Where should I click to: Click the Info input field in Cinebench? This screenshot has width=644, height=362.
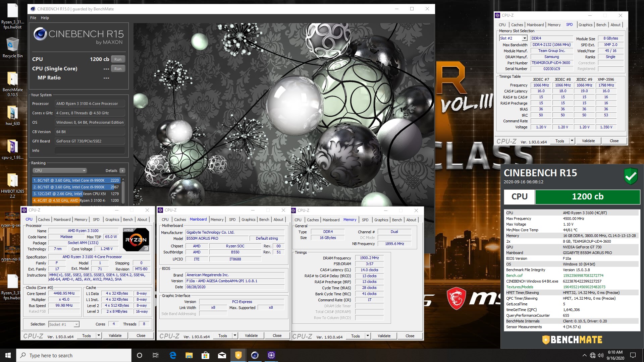pos(90,150)
